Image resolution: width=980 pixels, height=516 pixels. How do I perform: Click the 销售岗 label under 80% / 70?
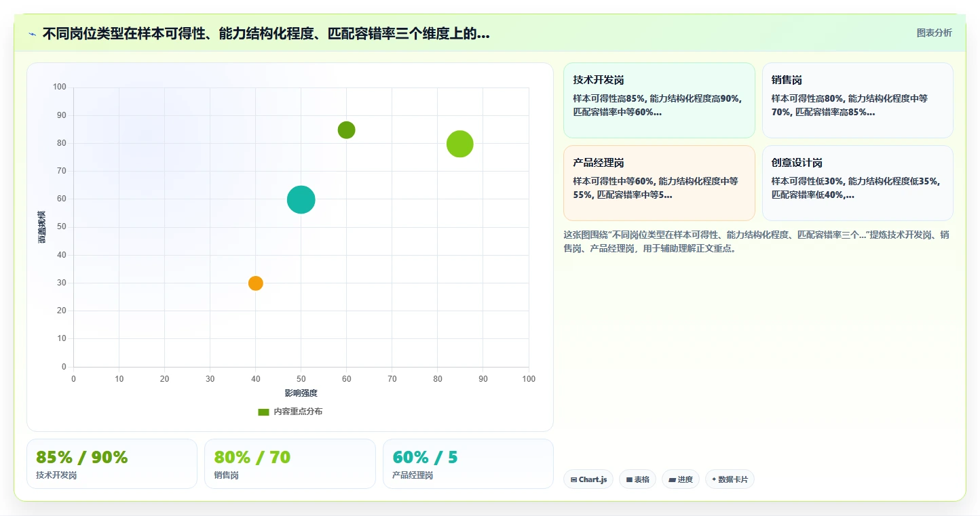tap(226, 475)
